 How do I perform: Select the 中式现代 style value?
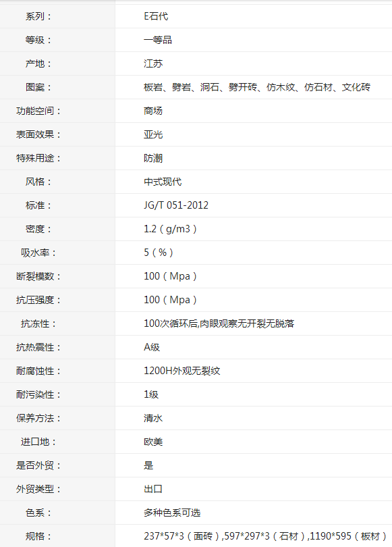pos(163,182)
